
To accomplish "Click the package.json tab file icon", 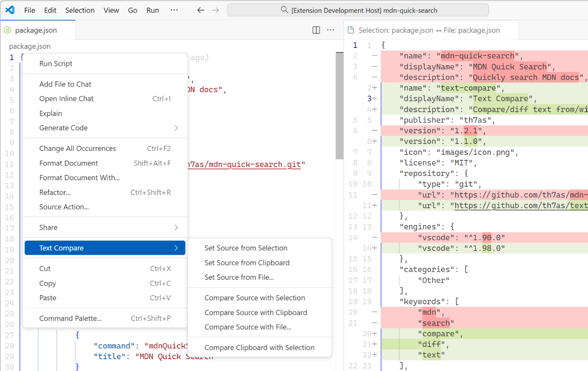I will (7, 30).
